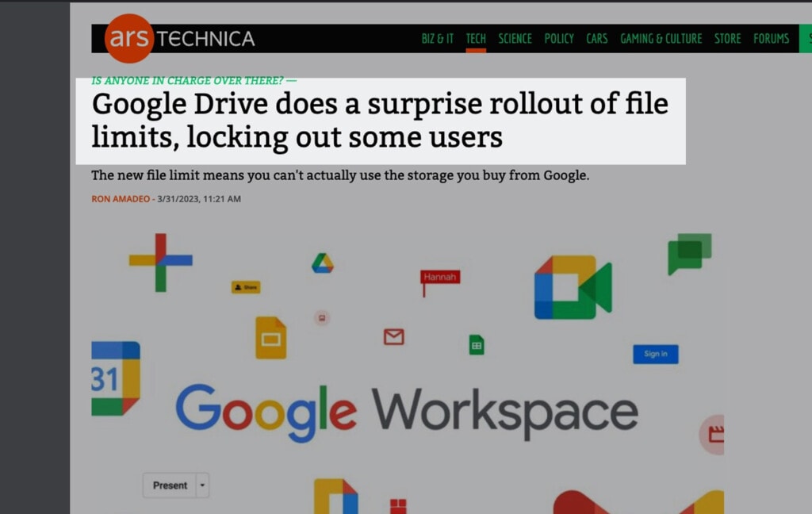Viewport: 812px width, 514px height.
Task: Click the Google Meet camera icon
Action: click(x=573, y=287)
